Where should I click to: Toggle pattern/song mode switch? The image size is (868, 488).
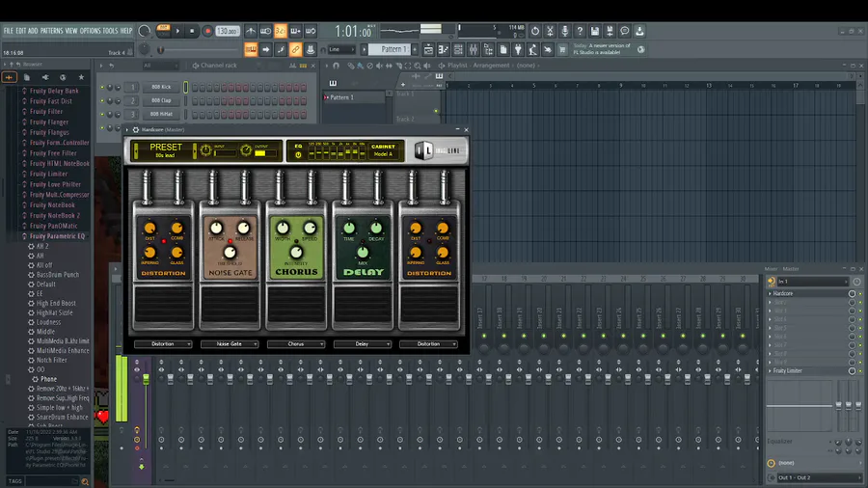(163, 31)
